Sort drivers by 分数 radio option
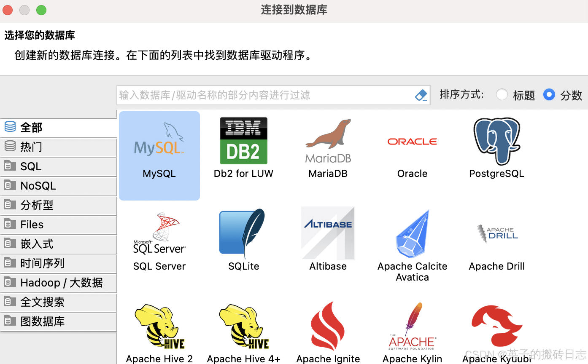 [x=549, y=95]
